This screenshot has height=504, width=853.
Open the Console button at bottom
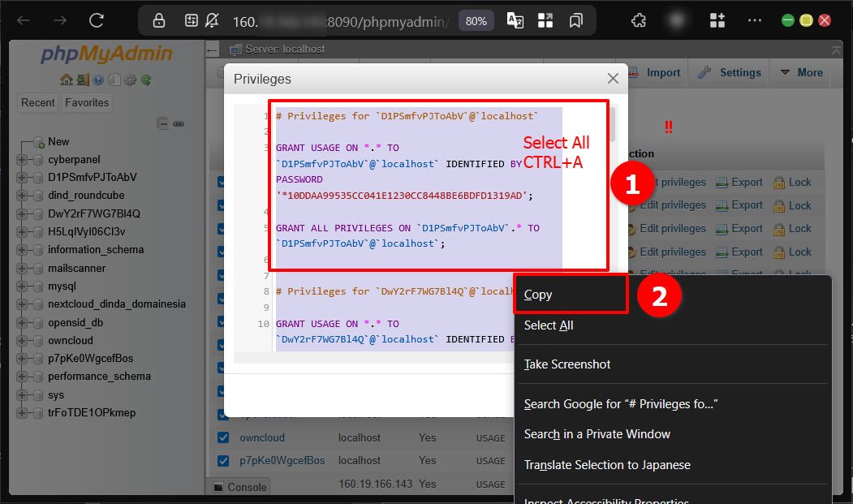click(x=239, y=487)
